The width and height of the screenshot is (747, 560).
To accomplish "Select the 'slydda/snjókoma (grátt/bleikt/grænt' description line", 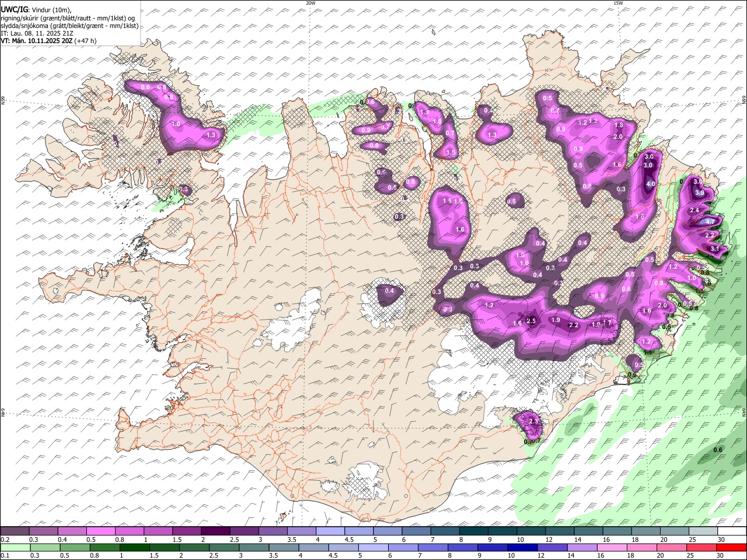I will point(69,26).
